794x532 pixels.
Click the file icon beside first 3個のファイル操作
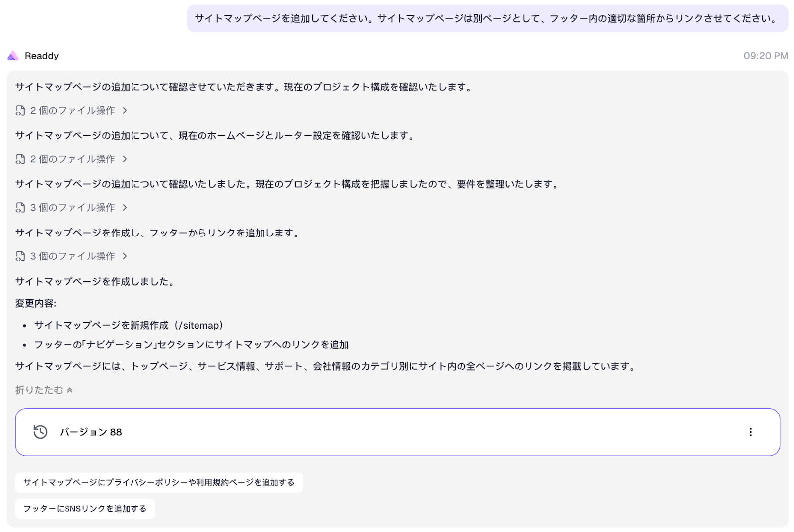pyautogui.click(x=20, y=207)
